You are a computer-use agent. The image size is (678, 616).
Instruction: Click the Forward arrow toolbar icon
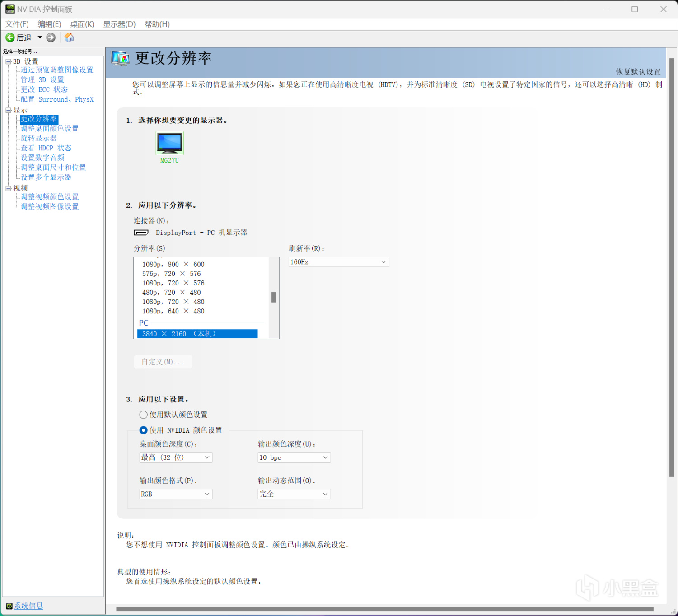coord(51,37)
